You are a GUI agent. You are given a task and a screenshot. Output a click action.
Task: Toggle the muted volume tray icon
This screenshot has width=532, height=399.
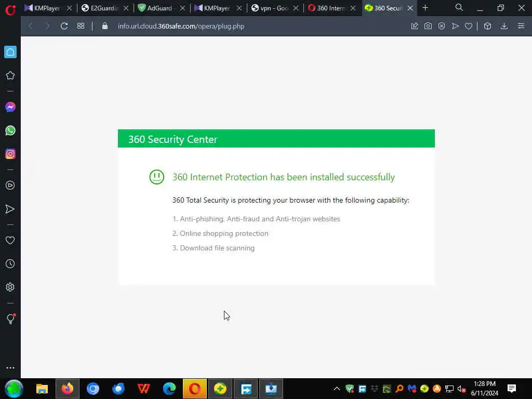point(461,389)
